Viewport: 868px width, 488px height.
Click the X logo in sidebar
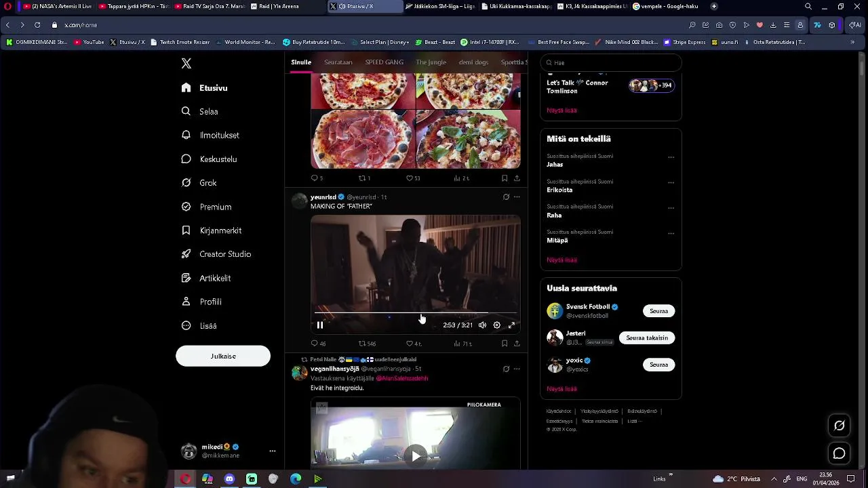pyautogui.click(x=186, y=64)
